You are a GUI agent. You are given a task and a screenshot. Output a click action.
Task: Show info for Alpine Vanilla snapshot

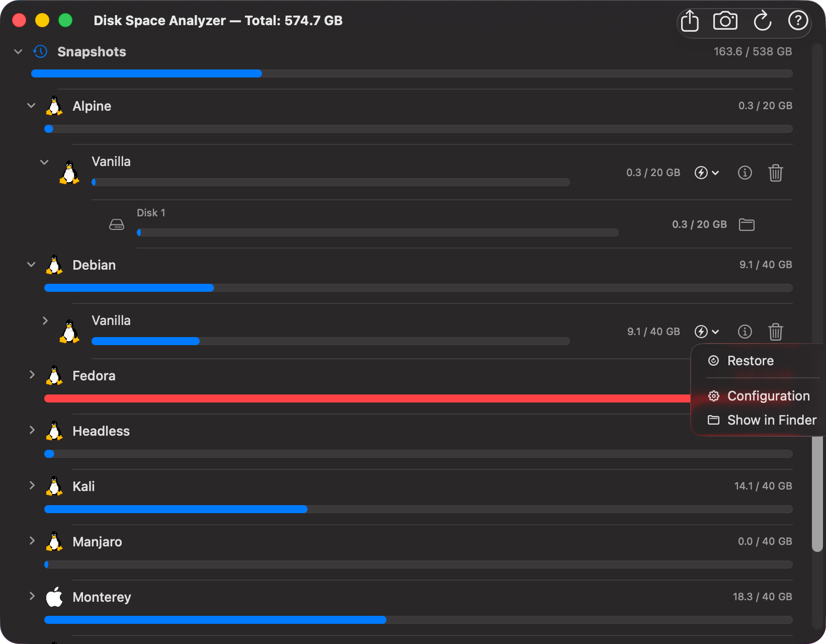[745, 173]
